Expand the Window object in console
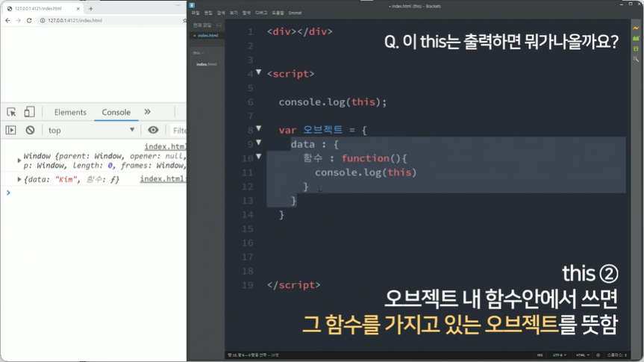 pos(19,160)
